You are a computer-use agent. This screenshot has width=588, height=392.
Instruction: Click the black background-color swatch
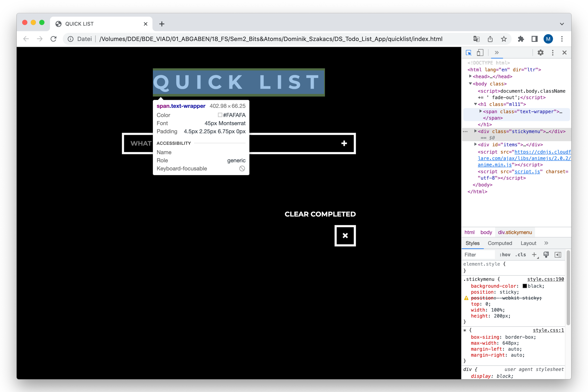pyautogui.click(x=525, y=286)
